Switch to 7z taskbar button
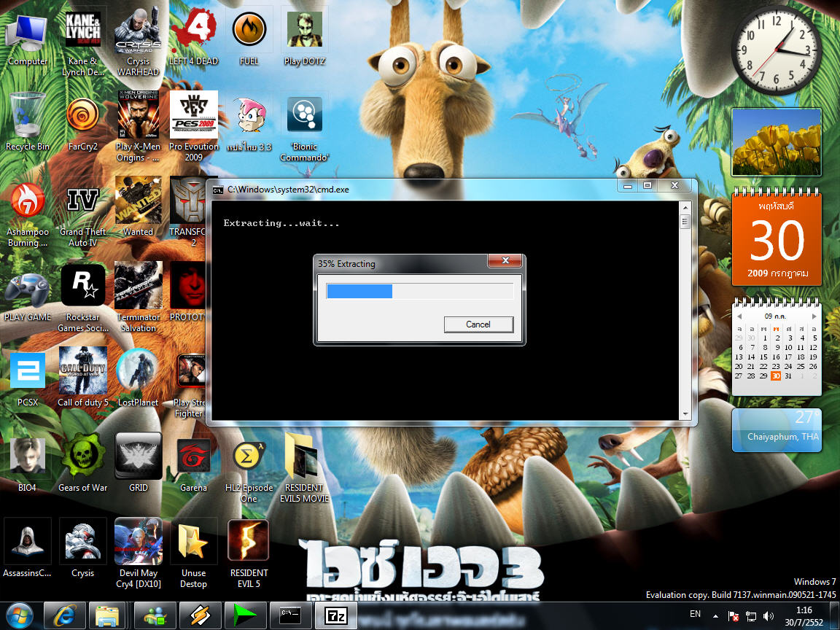The height and width of the screenshot is (630, 840). pos(336,615)
